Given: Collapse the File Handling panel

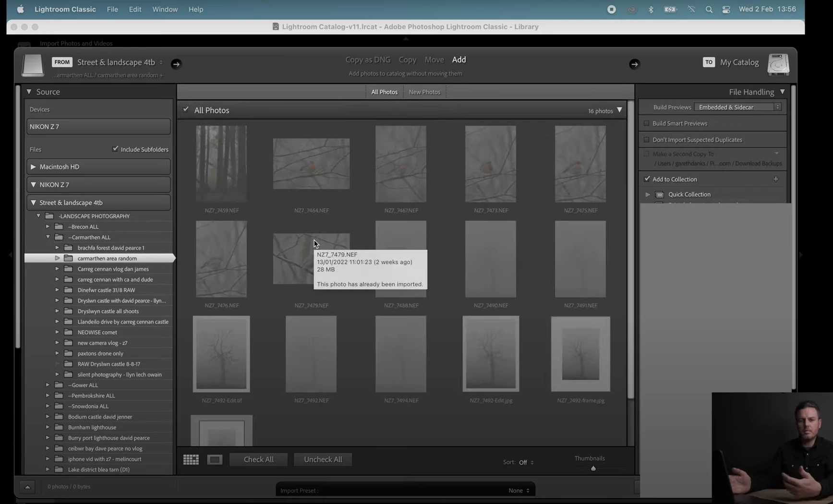Looking at the screenshot, I should 783,92.
